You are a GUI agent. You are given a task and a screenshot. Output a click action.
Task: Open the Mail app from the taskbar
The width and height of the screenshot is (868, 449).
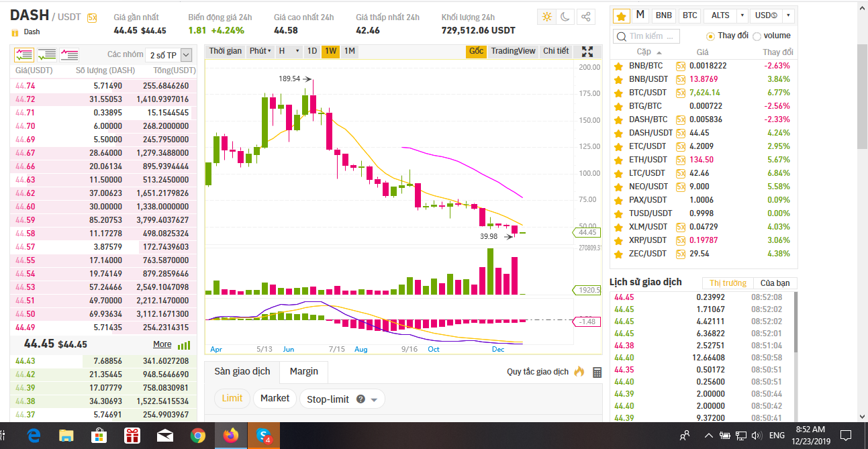coord(164,436)
